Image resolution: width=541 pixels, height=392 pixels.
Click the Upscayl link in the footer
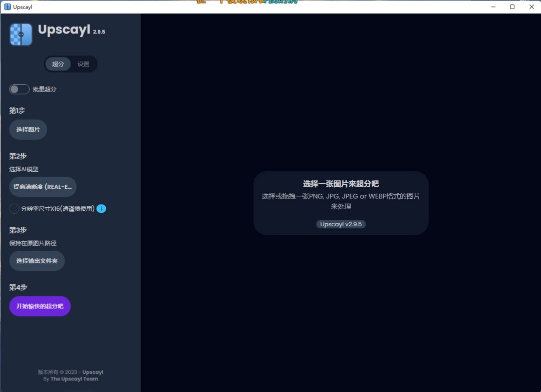click(93, 372)
